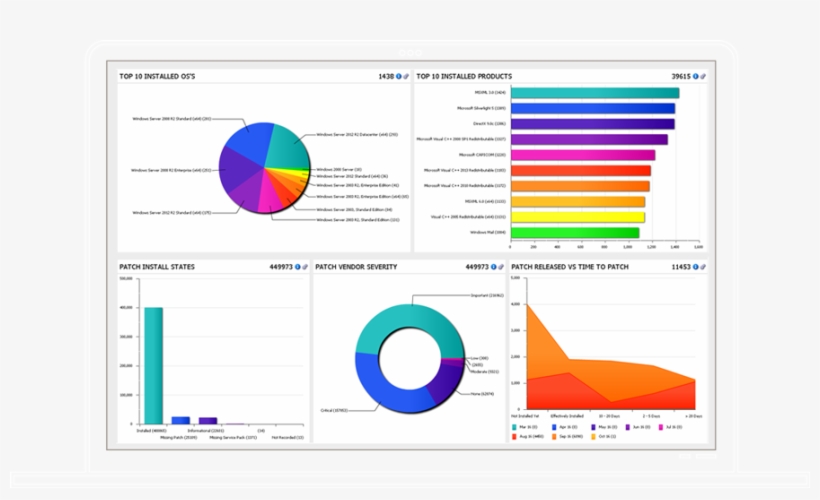Image resolution: width=820 pixels, height=500 pixels.
Task: Click the 449973 count in Patch Vendor Severity
Action: coord(477,267)
